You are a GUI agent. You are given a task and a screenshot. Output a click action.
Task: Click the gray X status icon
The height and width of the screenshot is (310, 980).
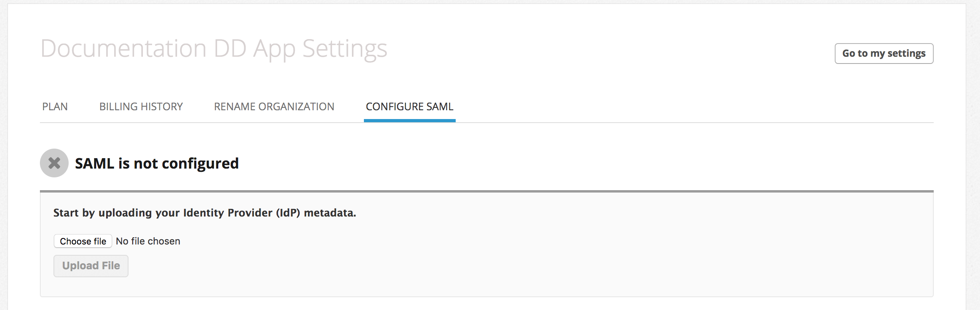pos(54,163)
